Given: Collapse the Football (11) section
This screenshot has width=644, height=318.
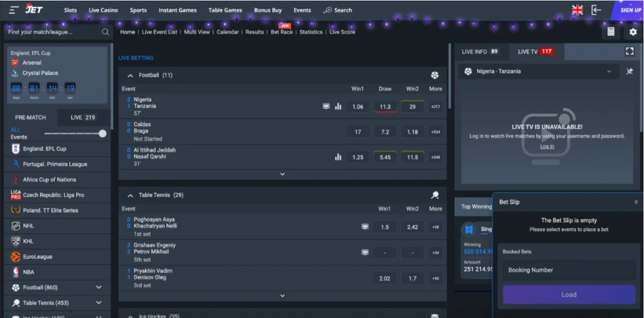Looking at the screenshot, I should coord(130,76).
